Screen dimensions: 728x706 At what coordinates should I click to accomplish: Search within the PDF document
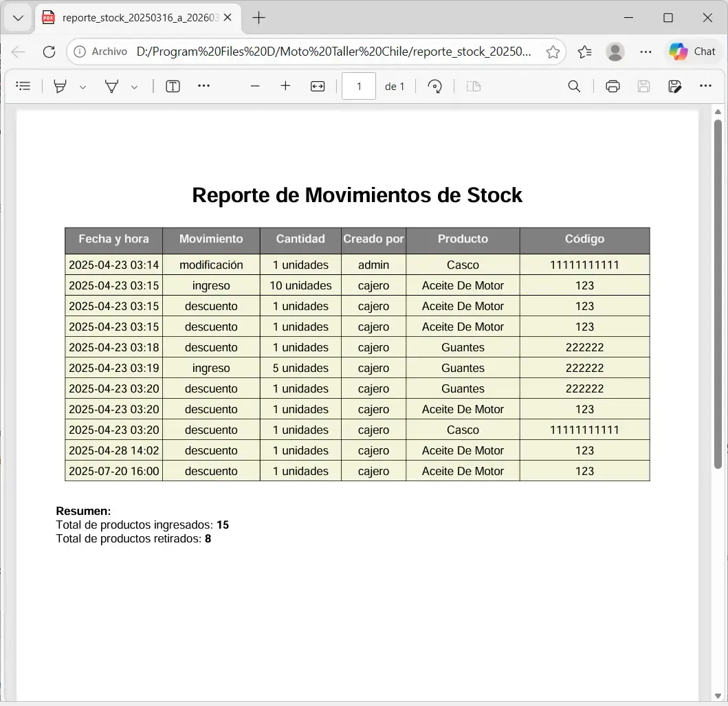574,86
